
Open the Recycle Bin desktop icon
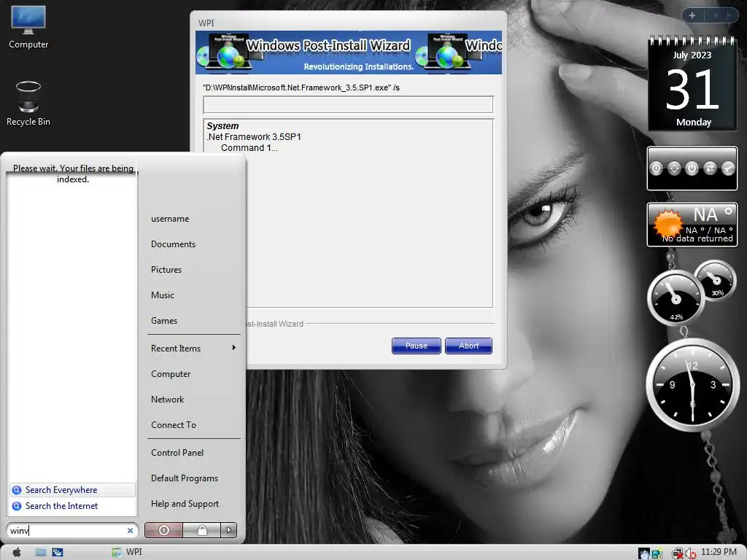point(28,104)
